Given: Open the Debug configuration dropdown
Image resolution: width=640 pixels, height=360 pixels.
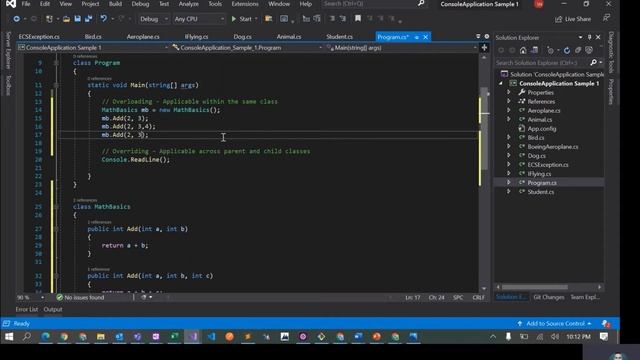Looking at the screenshot, I should 153,19.
